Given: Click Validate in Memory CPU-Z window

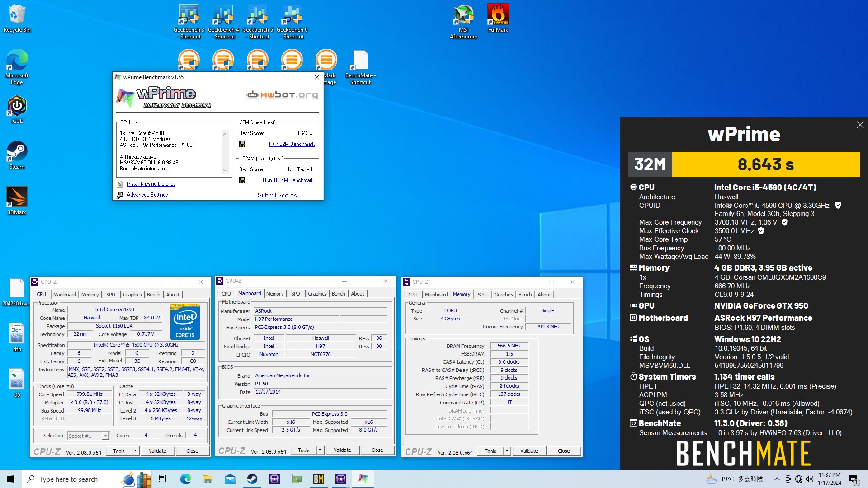Looking at the screenshot, I should coord(529,451).
